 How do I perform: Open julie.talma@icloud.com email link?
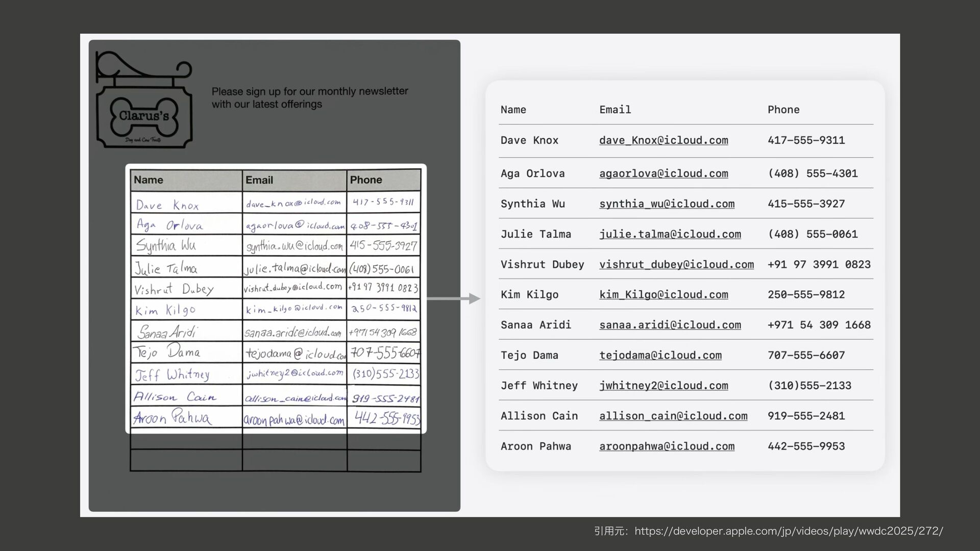pos(670,234)
